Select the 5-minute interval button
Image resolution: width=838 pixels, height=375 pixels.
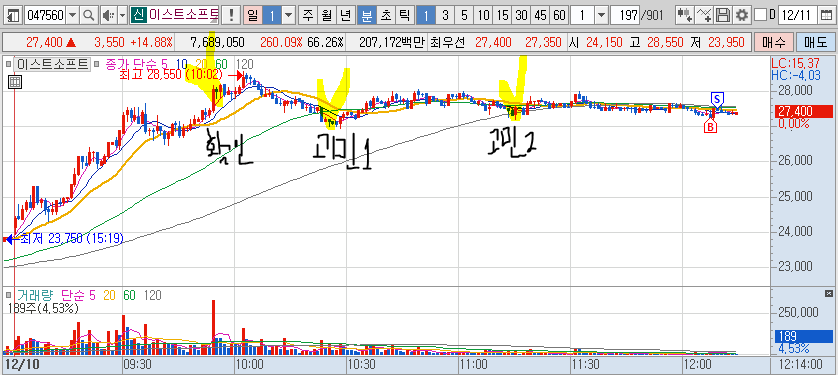(464, 15)
